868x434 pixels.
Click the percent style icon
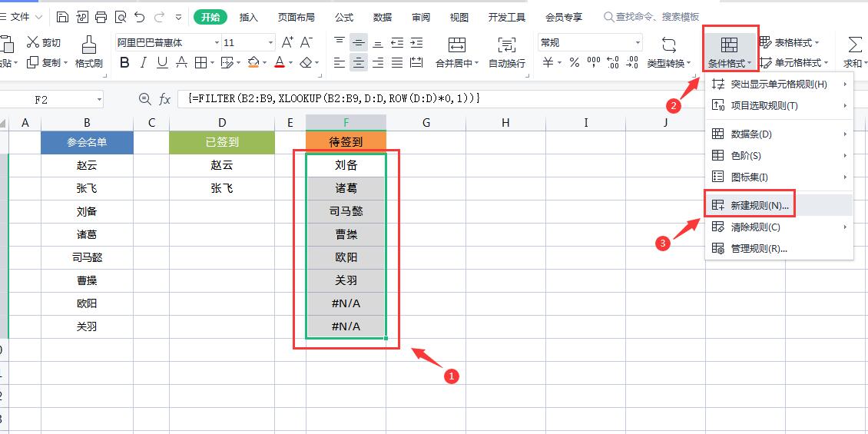(571, 63)
